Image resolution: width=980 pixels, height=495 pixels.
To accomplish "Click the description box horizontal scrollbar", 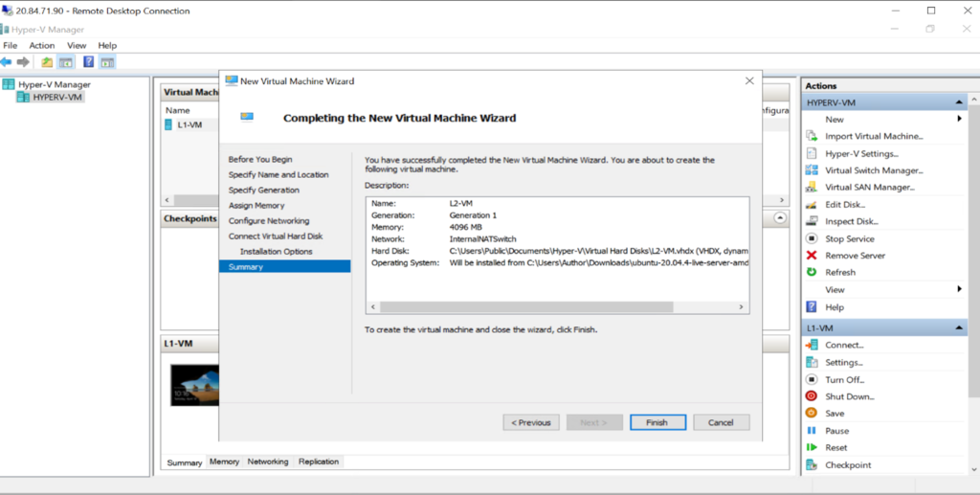I will pos(526,307).
